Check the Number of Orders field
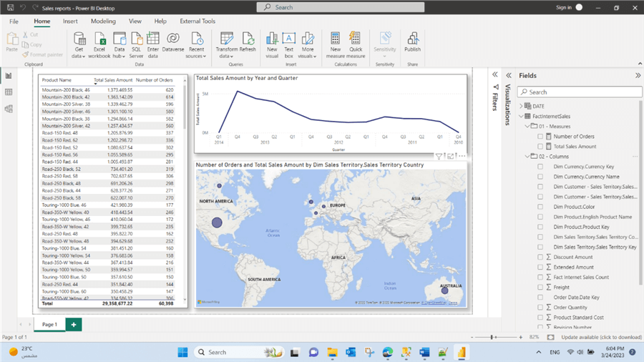644x362 pixels. (x=540, y=136)
